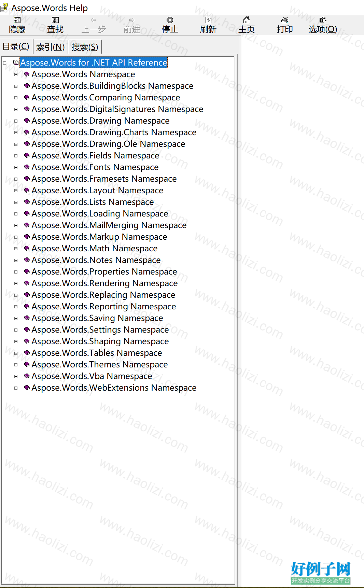Open the Options (选项) toolbar icon

tap(323, 20)
